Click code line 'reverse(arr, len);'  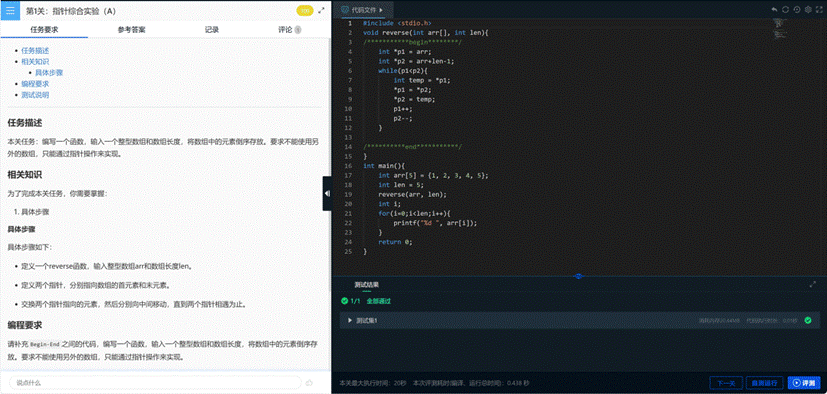(412, 194)
